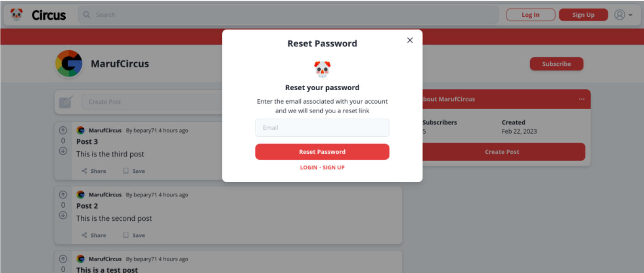Open the About MarufCircus options ellipsis
Screen dimensions: 644x273
(x=582, y=99)
